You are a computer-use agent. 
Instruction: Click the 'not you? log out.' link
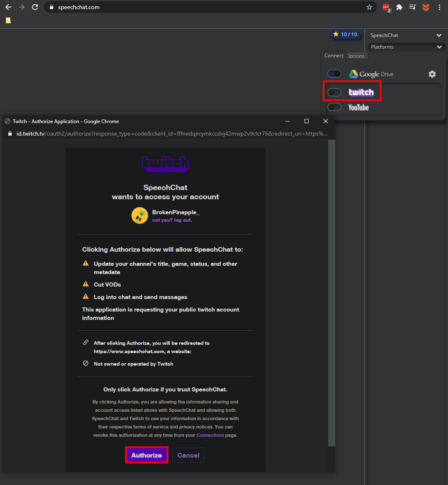172,220
